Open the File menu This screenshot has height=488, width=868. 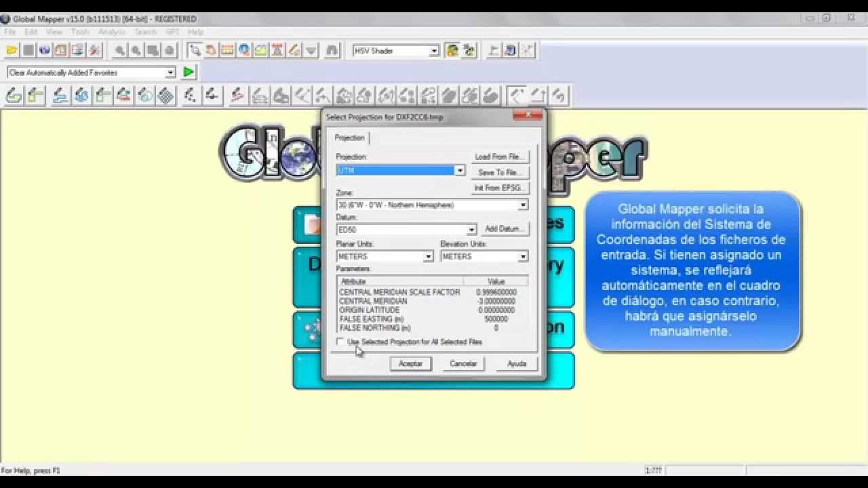pos(10,32)
